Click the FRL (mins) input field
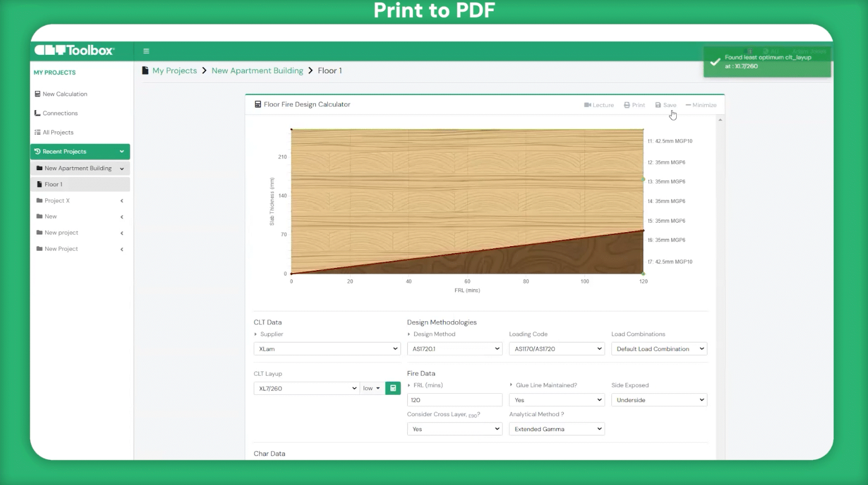 click(x=454, y=400)
